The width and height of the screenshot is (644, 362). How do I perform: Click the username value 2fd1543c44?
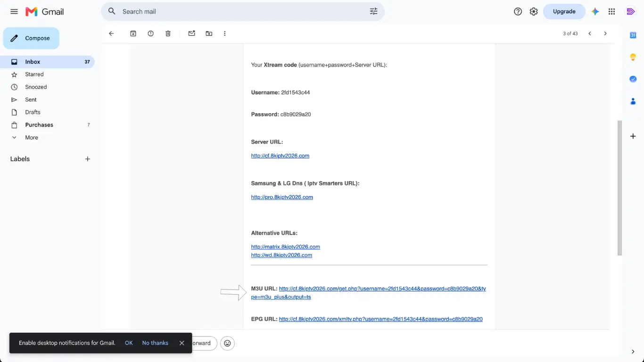coord(296,92)
